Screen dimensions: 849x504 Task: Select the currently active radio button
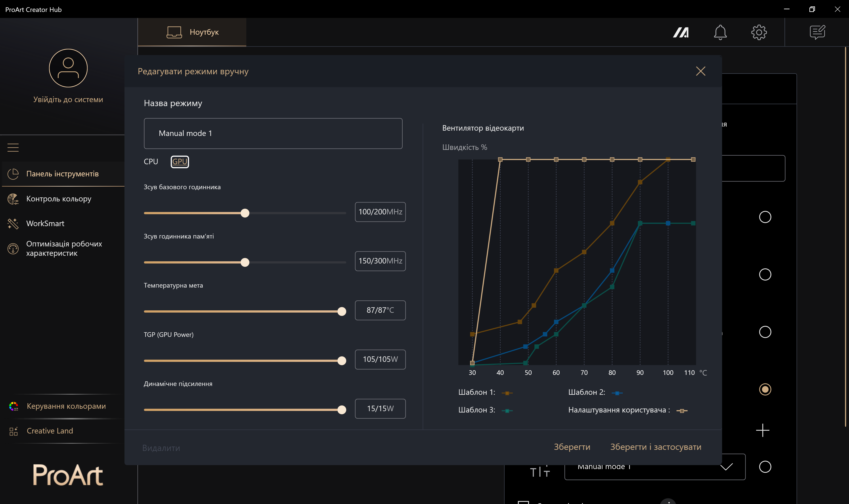[x=765, y=389]
